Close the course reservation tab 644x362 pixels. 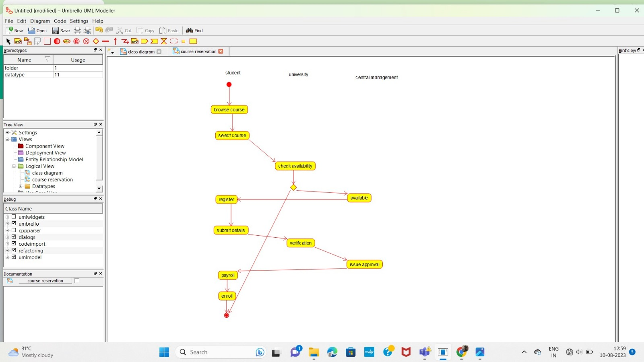221,51
